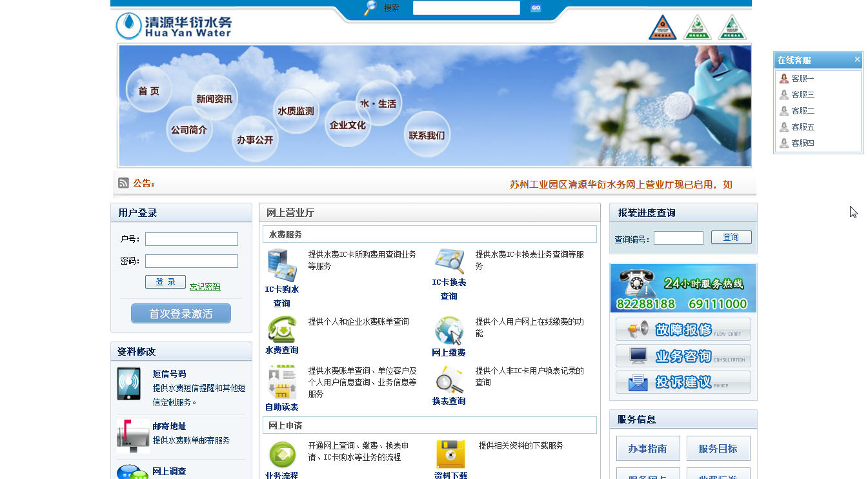Image resolution: width=868 pixels, height=479 pixels.
Task: Open 办事公开 bubble menu
Action: (x=255, y=139)
